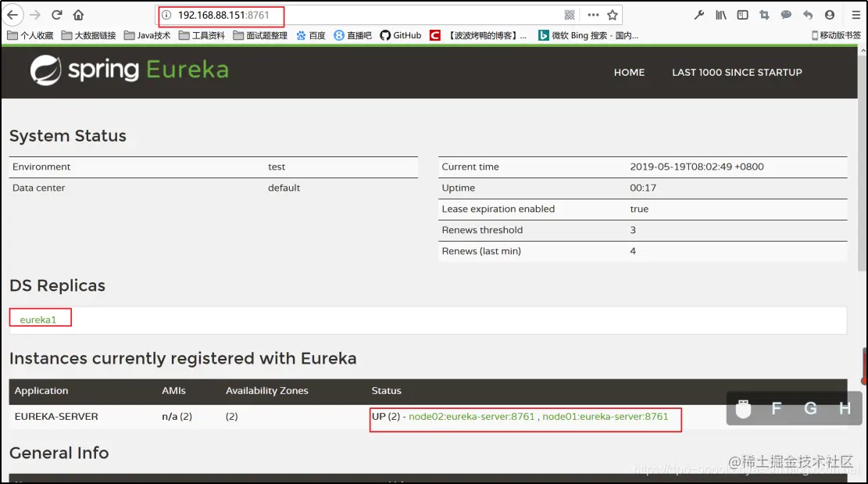The image size is (868, 484).
Task: Click the F key in floating overlay
Action: [777, 409]
